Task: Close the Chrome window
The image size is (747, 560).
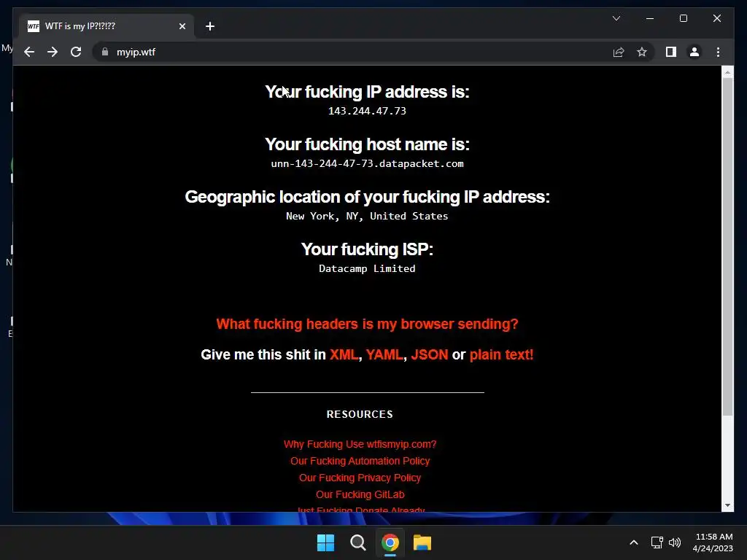Action: [x=716, y=18]
